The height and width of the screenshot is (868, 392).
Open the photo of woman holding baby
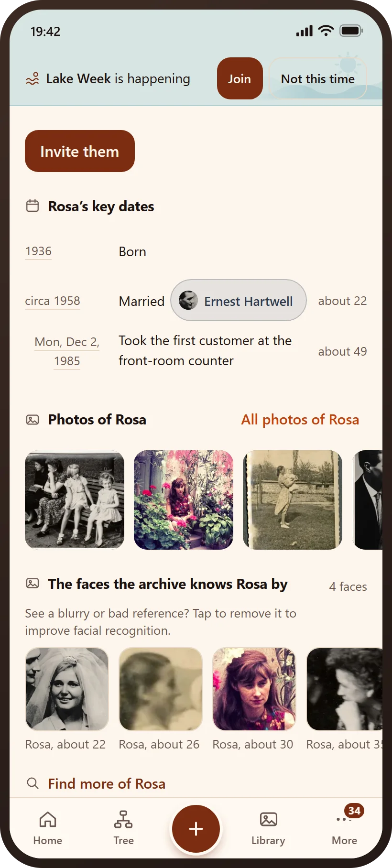293,500
